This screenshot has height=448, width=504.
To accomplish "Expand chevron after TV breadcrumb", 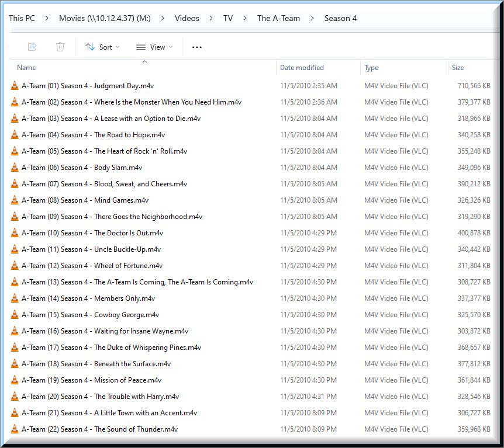I will [245, 18].
